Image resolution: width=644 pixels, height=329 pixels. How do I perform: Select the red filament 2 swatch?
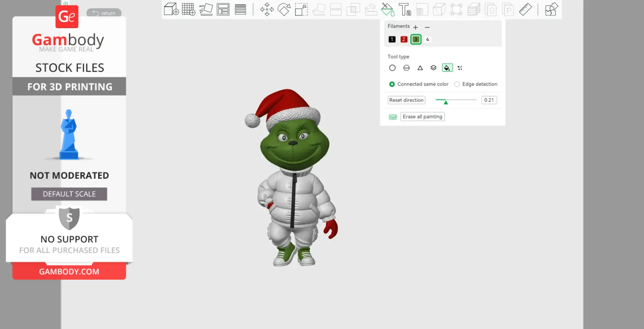(x=404, y=39)
